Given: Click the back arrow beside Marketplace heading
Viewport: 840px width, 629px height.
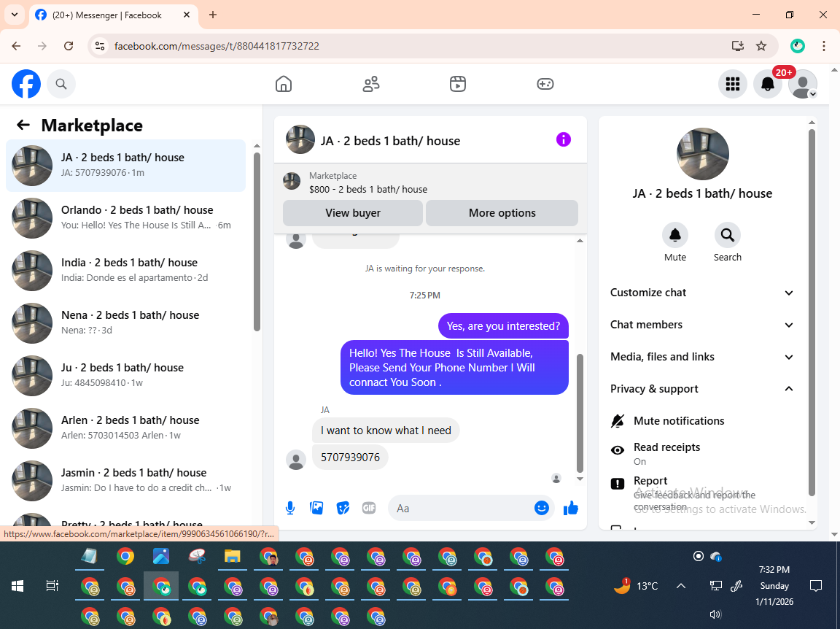Looking at the screenshot, I should point(23,125).
